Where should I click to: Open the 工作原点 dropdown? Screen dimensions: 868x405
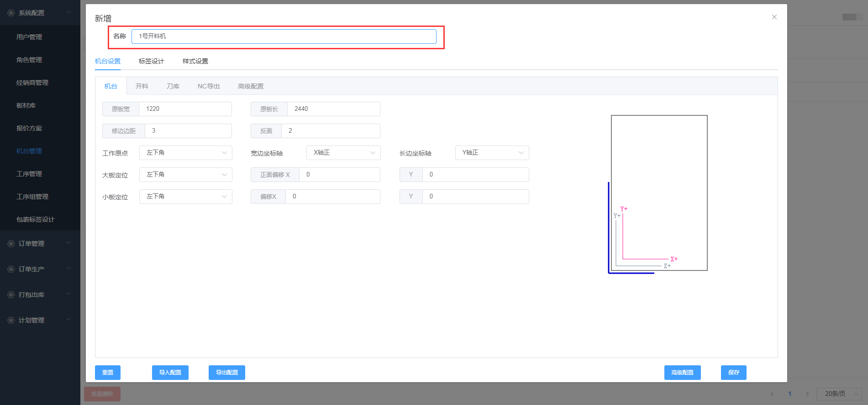(x=185, y=153)
